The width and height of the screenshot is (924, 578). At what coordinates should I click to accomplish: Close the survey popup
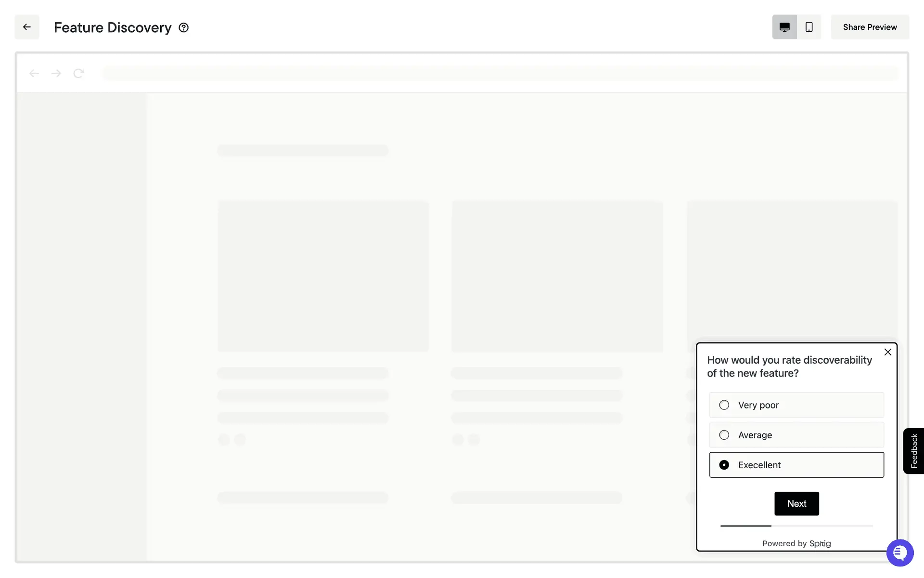click(887, 352)
